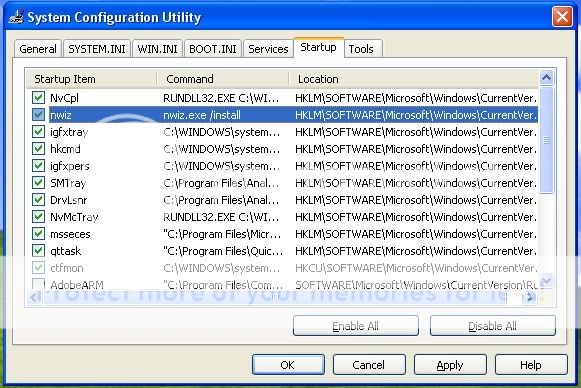Image resolution: width=581 pixels, height=388 pixels.
Task: Switch to the General tab
Action: 38,49
